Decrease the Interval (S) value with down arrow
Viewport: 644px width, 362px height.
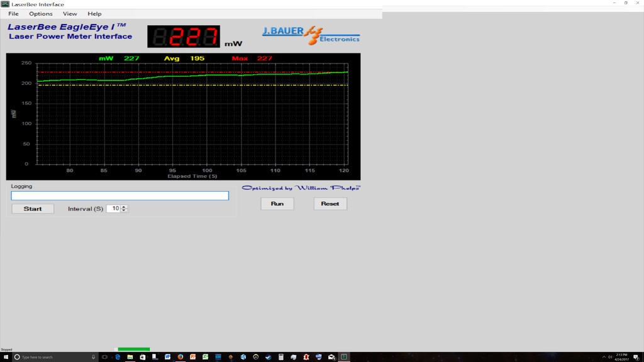125,211
